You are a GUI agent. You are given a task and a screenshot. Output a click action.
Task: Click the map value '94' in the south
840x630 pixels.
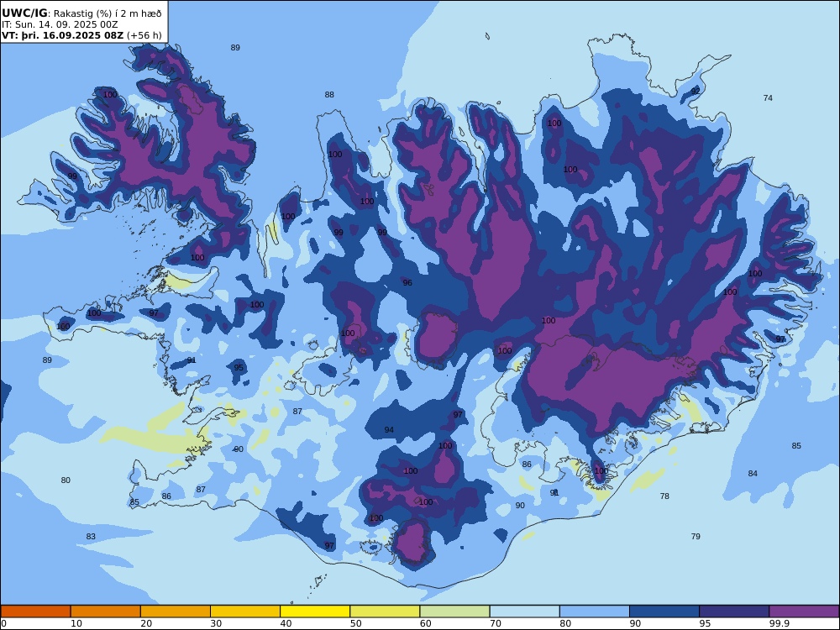point(389,430)
